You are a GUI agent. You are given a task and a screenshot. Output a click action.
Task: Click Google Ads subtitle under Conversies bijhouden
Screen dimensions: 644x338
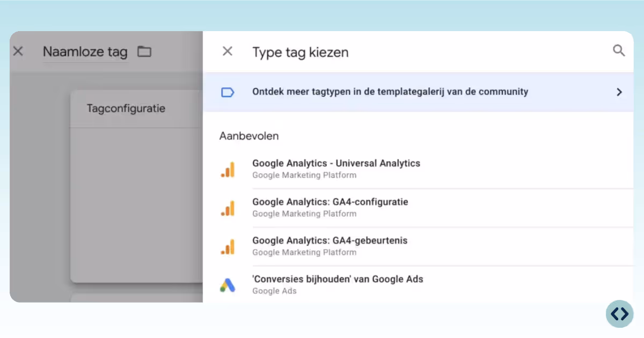(x=274, y=291)
